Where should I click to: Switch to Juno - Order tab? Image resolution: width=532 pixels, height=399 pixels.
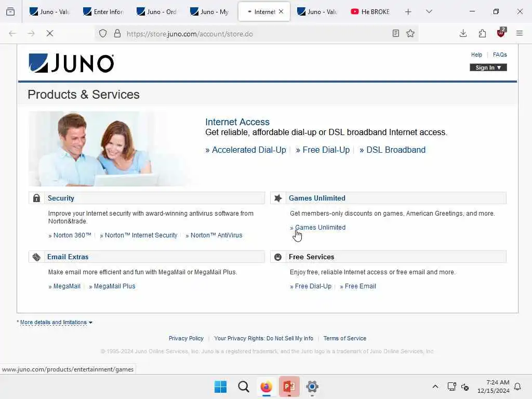click(x=157, y=12)
